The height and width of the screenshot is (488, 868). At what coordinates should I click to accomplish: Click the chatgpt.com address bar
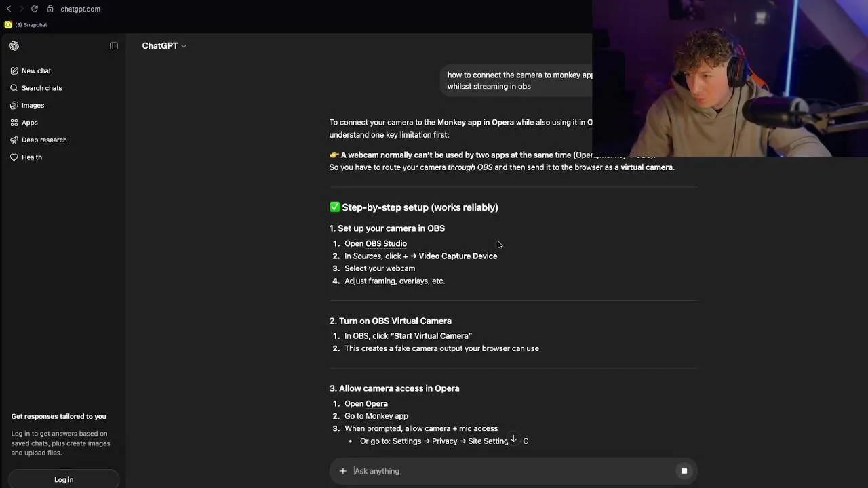[x=80, y=9]
